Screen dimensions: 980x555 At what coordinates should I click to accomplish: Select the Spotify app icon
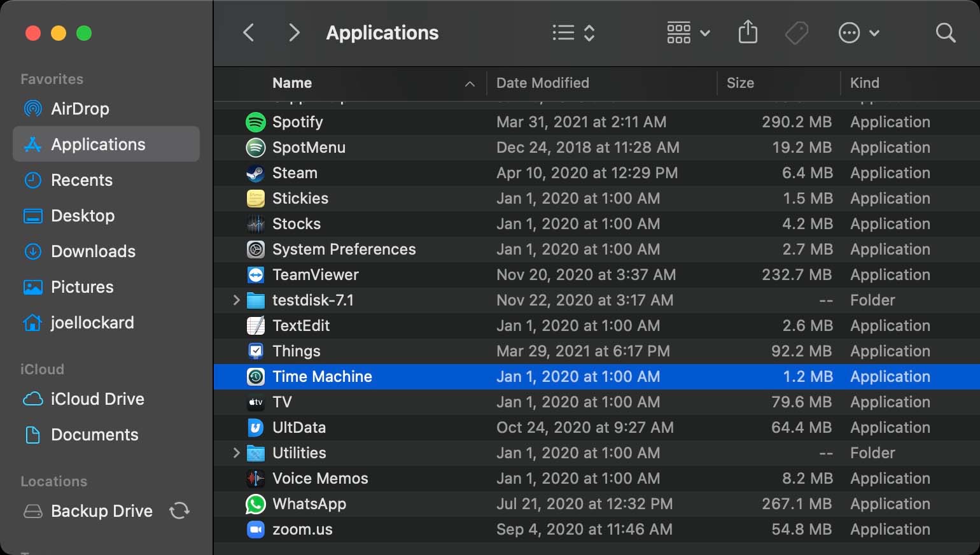click(255, 122)
